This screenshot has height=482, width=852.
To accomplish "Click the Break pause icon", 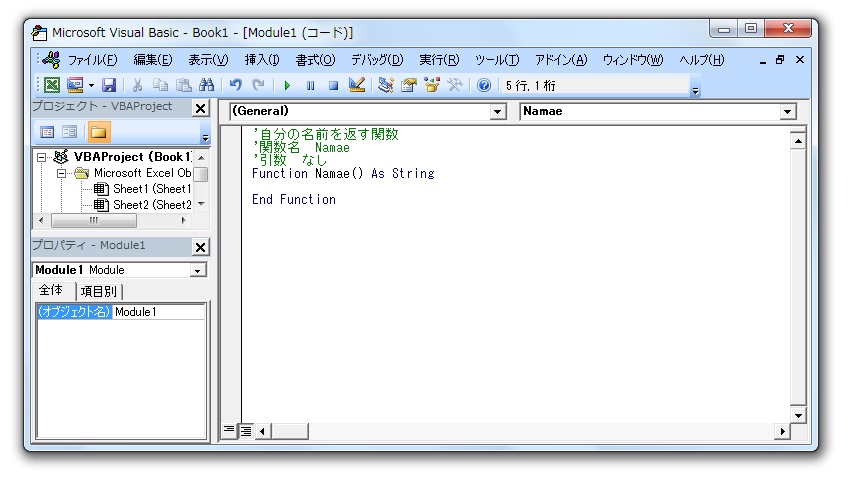I will (310, 85).
